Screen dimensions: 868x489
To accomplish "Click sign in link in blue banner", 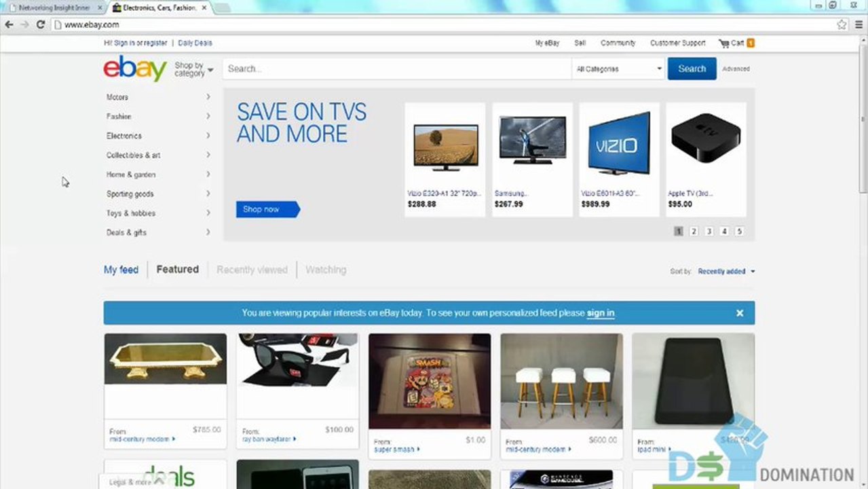I will (601, 313).
